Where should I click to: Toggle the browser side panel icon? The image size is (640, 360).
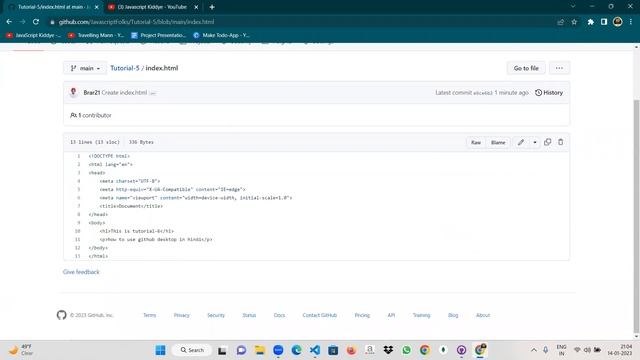(x=604, y=22)
